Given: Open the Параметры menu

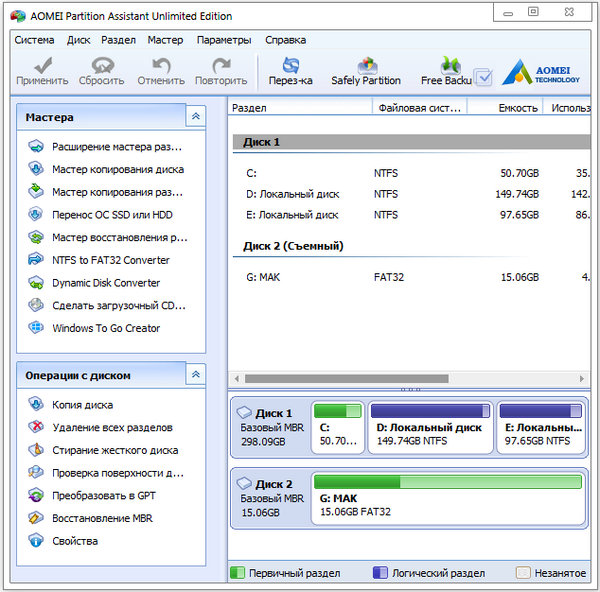Looking at the screenshot, I should tap(224, 40).
